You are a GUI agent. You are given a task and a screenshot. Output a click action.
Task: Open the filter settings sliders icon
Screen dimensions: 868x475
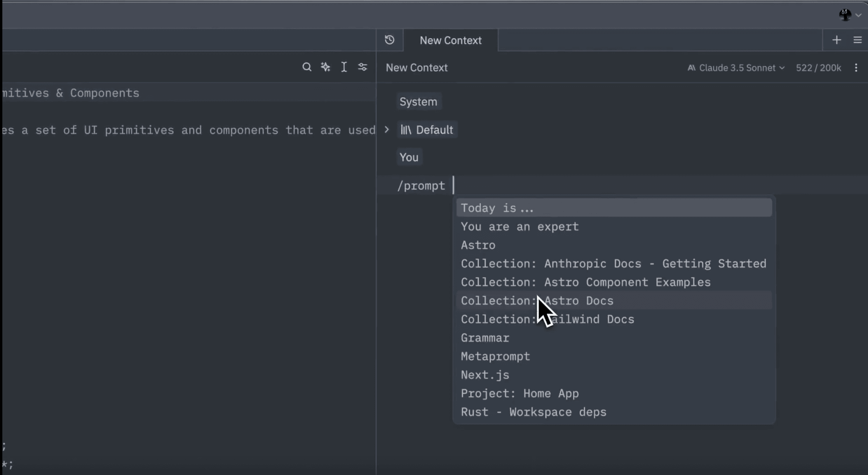click(x=362, y=67)
